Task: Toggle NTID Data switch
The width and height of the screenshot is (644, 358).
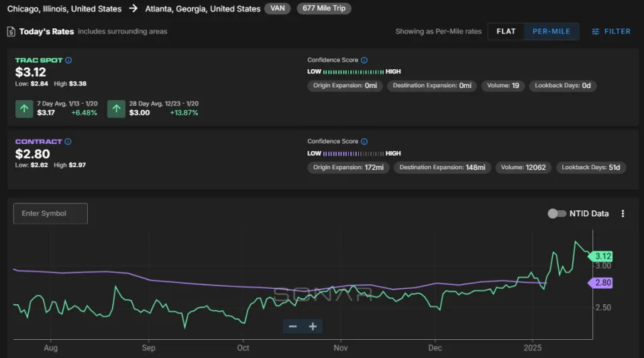Action: pos(557,214)
